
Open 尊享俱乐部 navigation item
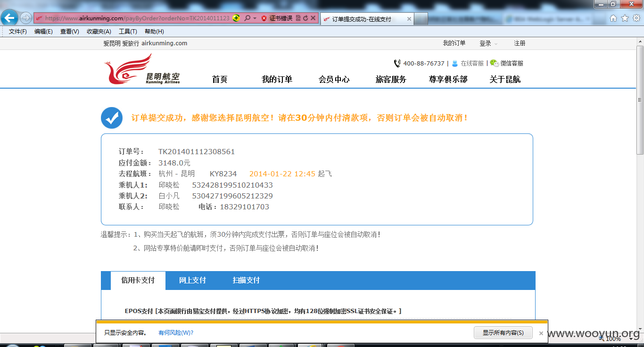[448, 79]
